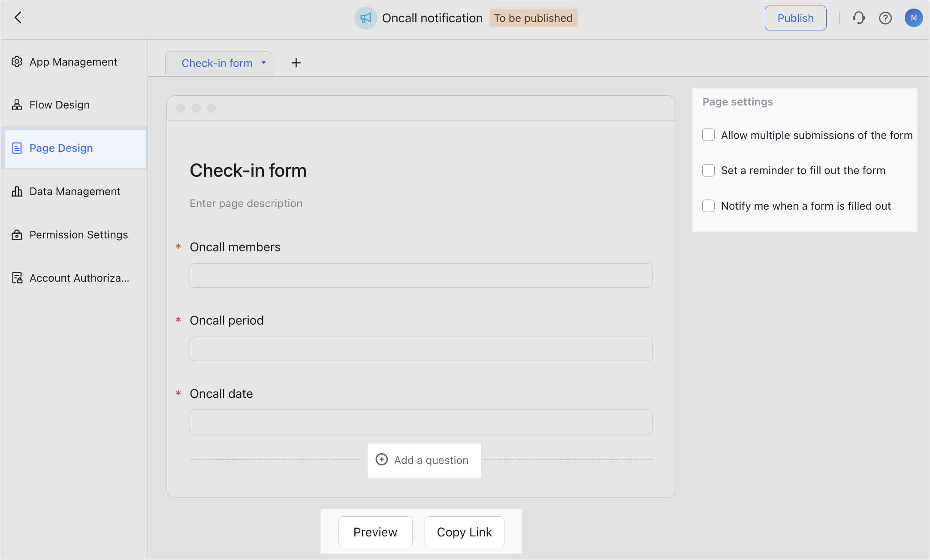Check 'Set a reminder to fill out the form'

click(x=708, y=170)
